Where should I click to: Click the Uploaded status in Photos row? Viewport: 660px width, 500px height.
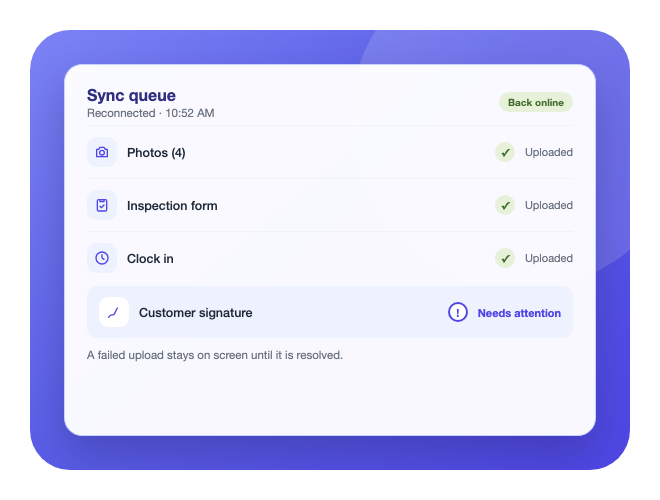click(548, 152)
